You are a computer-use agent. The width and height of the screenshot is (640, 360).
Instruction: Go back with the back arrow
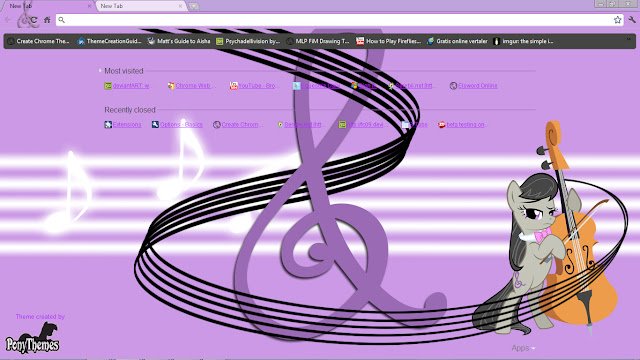pyautogui.click(x=8, y=20)
